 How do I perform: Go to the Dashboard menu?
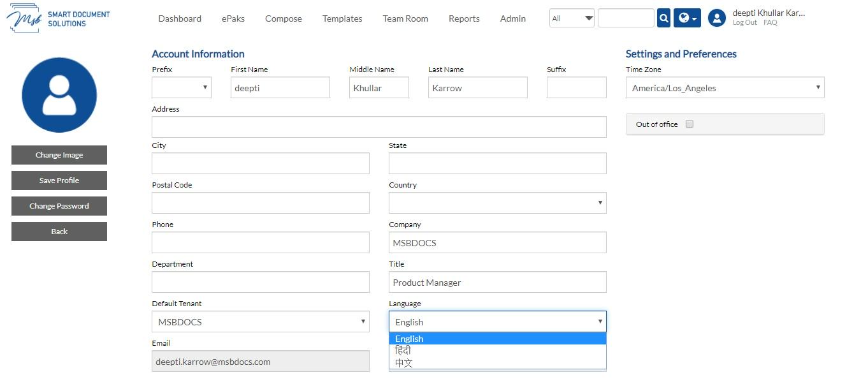pyautogui.click(x=180, y=18)
